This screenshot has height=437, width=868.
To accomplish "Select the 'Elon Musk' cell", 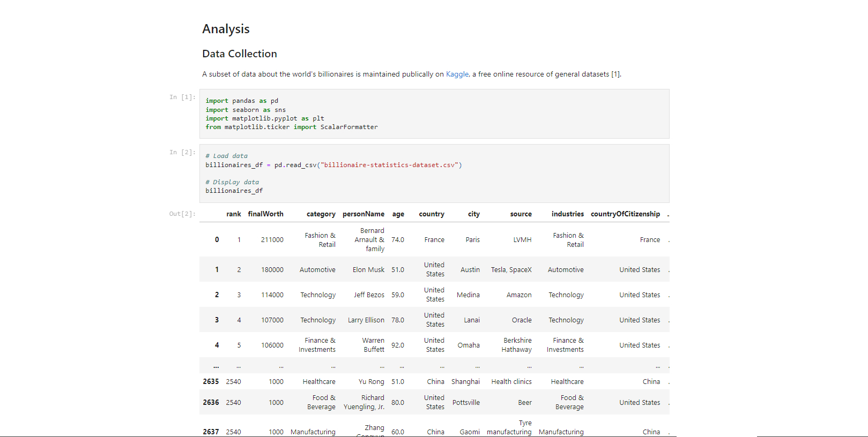I will (368, 270).
